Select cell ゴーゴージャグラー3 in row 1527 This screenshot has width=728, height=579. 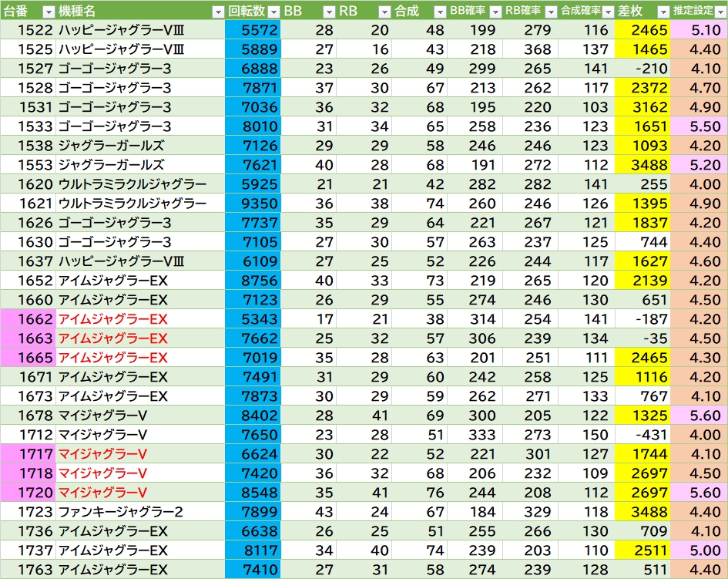point(140,69)
